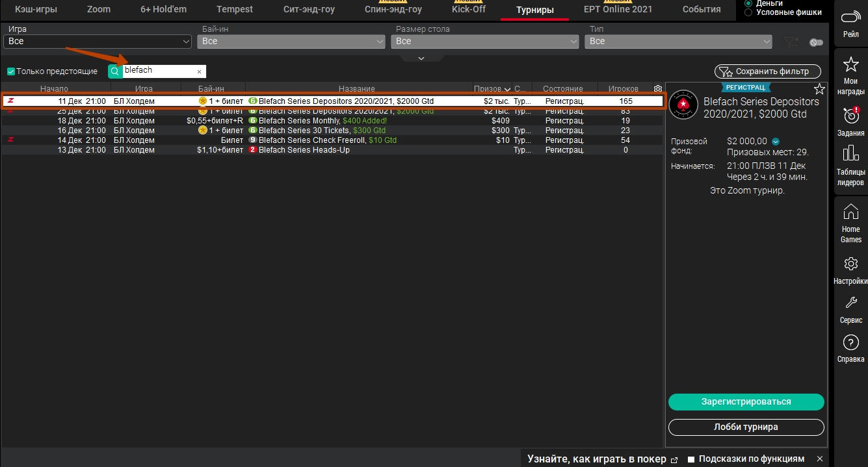Image resolution: width=868 pixels, height=467 pixels.
Task: Switch to Спин-энд-гоу tab
Action: pos(393,9)
